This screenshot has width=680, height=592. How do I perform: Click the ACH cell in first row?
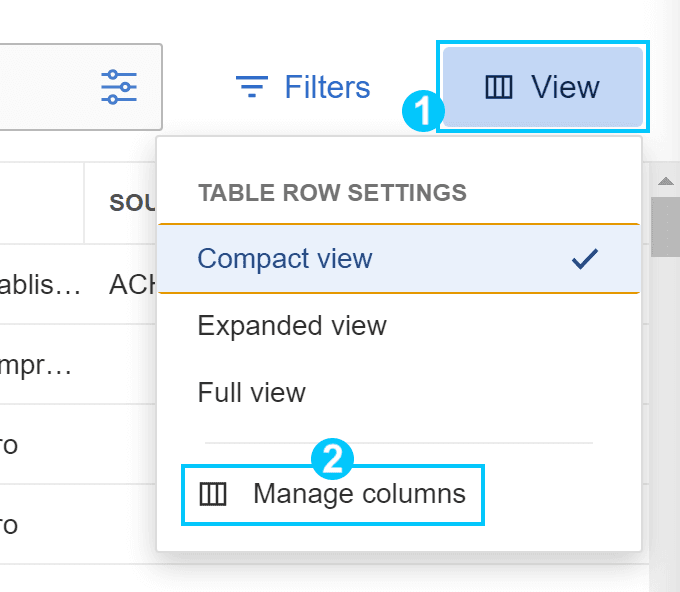coord(132,285)
